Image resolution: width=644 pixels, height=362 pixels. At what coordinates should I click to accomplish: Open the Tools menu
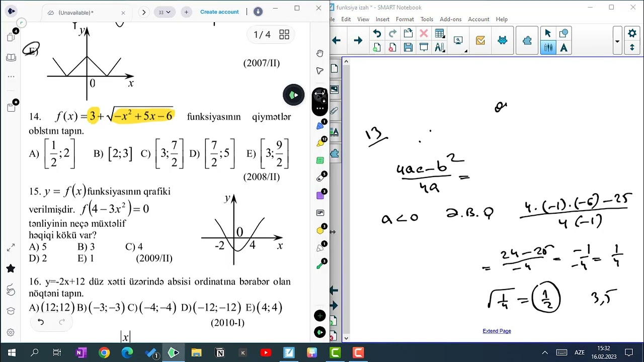tap(427, 19)
